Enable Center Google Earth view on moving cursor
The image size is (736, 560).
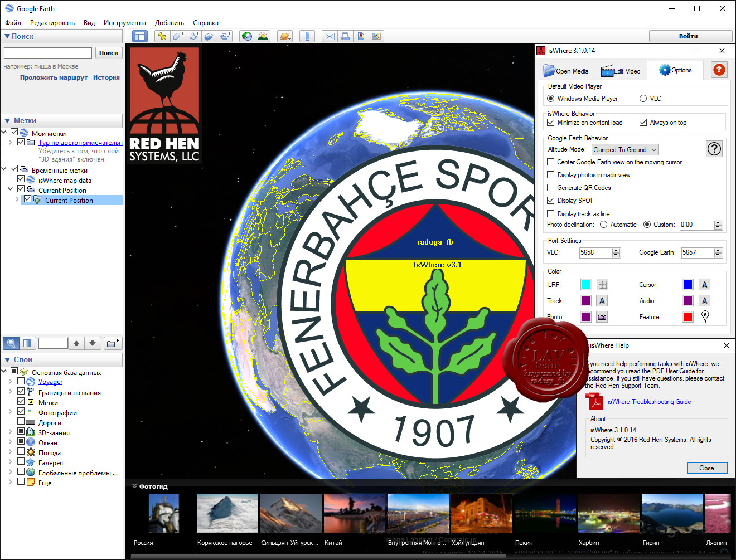coord(551,162)
